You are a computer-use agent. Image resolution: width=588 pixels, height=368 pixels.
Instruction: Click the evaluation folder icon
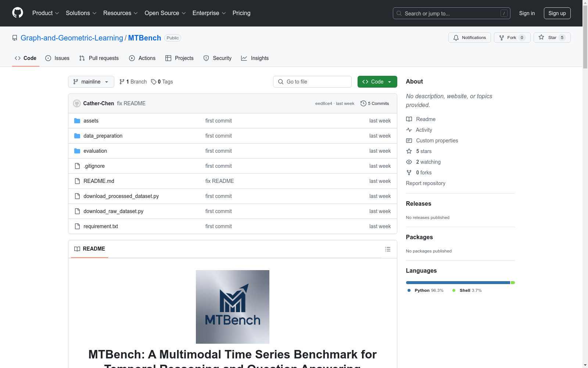click(x=77, y=151)
